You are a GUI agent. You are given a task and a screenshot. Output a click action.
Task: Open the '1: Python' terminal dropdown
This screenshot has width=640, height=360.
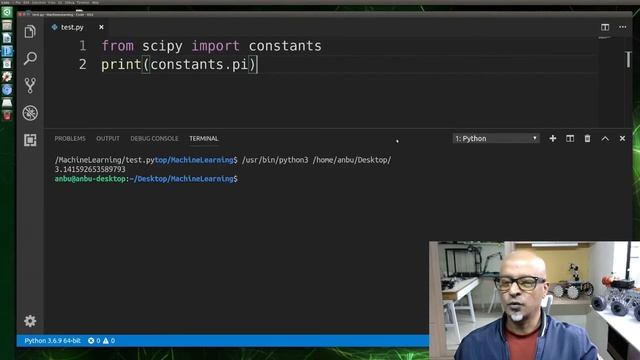pos(496,139)
